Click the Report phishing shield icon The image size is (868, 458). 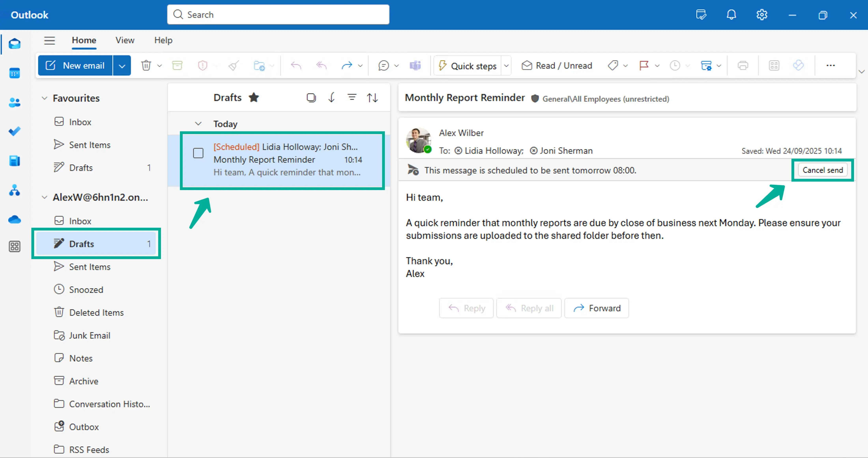tap(202, 65)
